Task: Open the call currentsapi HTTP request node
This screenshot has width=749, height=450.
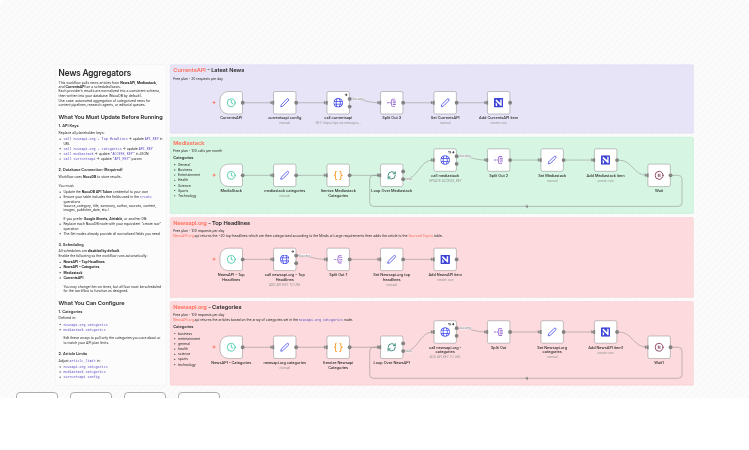Action: click(338, 102)
